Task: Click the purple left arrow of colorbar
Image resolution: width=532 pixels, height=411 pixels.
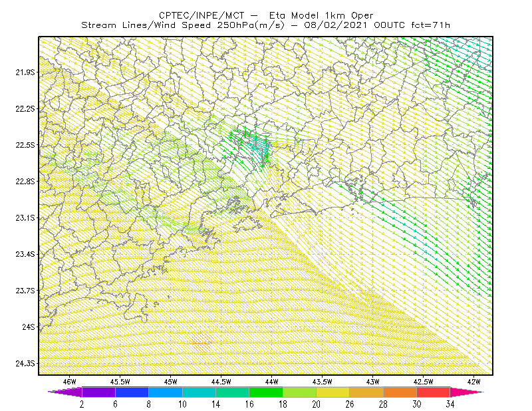Action: (x=65, y=392)
